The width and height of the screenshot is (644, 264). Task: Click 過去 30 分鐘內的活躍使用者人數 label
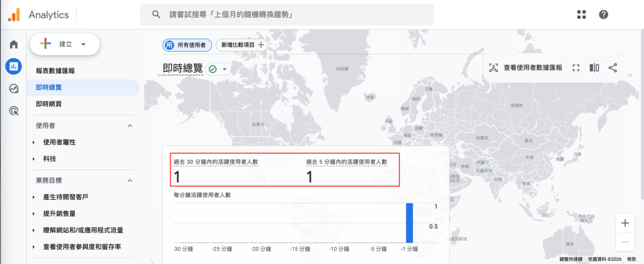[216, 162]
